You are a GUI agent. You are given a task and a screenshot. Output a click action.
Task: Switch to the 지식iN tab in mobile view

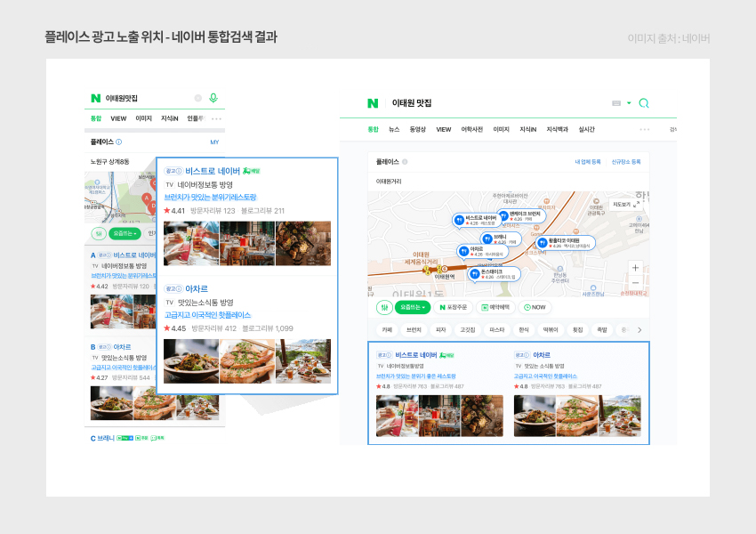(x=169, y=118)
